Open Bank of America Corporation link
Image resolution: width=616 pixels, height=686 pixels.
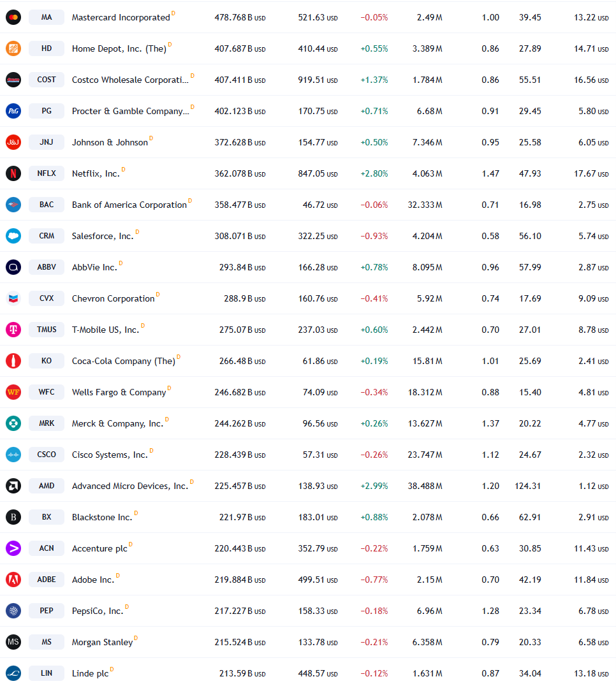[x=129, y=205]
